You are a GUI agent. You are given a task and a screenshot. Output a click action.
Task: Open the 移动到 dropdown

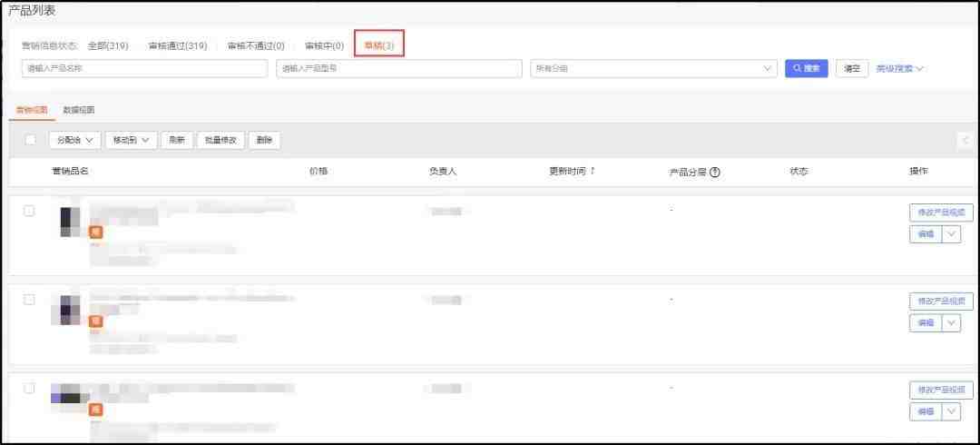coord(132,140)
